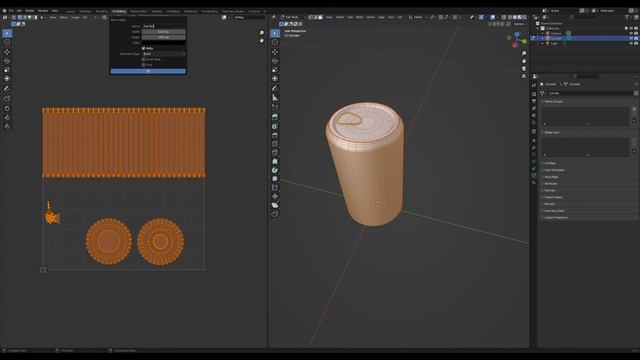Select the Cursor tool in UV editor toolbar
This screenshot has height=360, width=640.
pos(7,42)
